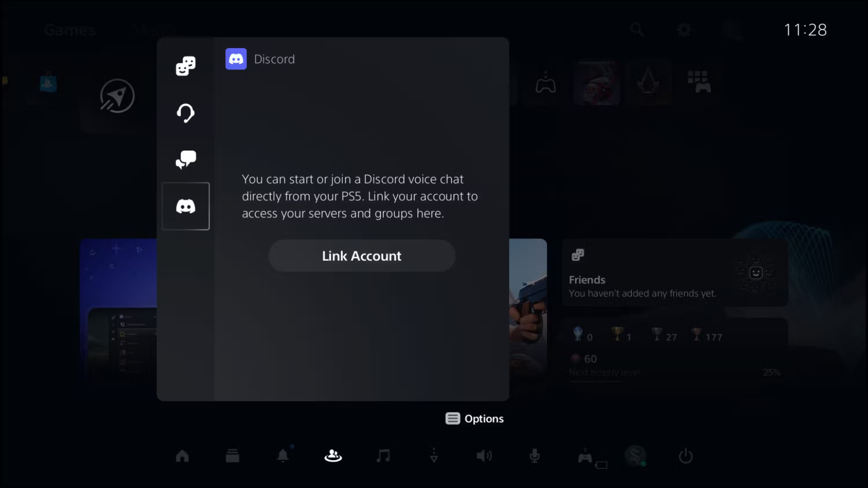Open the Messages chat bubbles icon
Screen dimensions: 868x488
pyautogui.click(x=185, y=159)
